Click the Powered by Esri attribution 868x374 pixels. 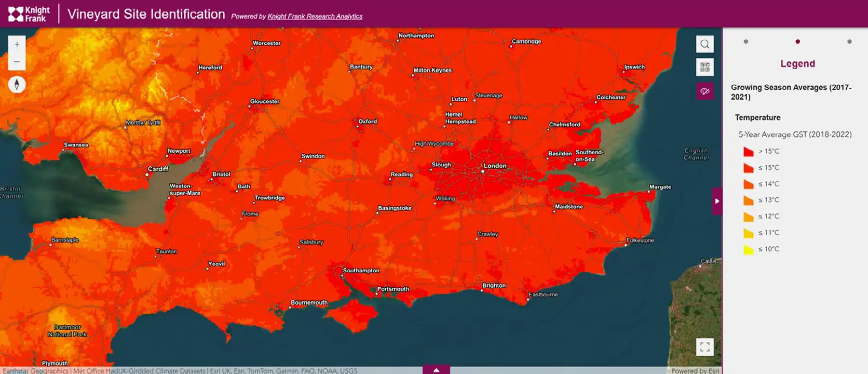click(695, 371)
